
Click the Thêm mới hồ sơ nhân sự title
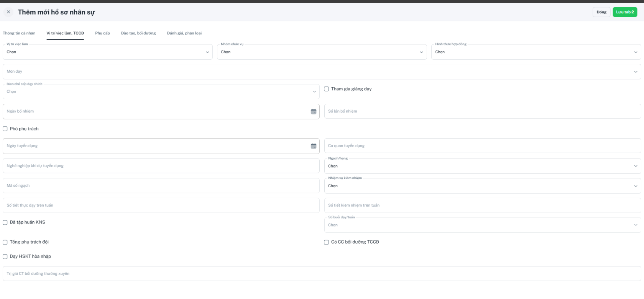pos(56,12)
